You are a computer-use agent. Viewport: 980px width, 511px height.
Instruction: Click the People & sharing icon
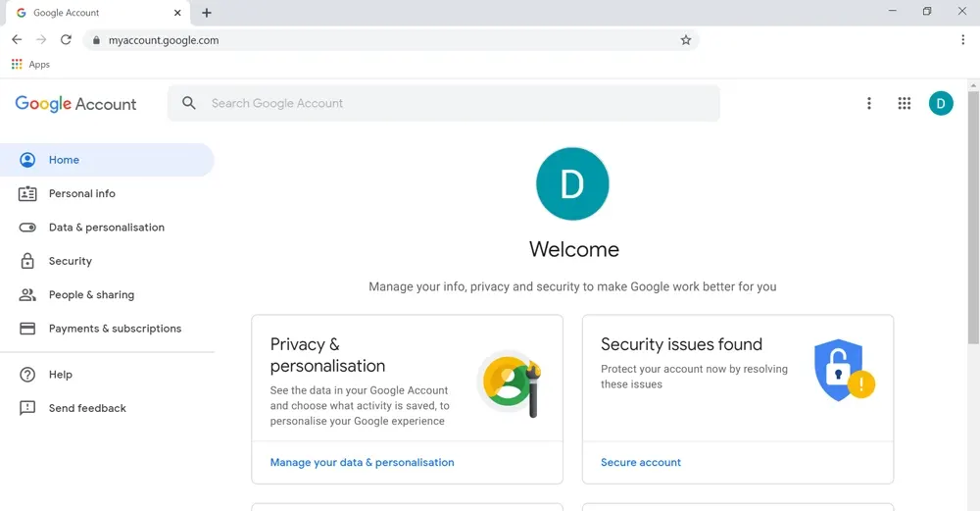[x=27, y=294]
